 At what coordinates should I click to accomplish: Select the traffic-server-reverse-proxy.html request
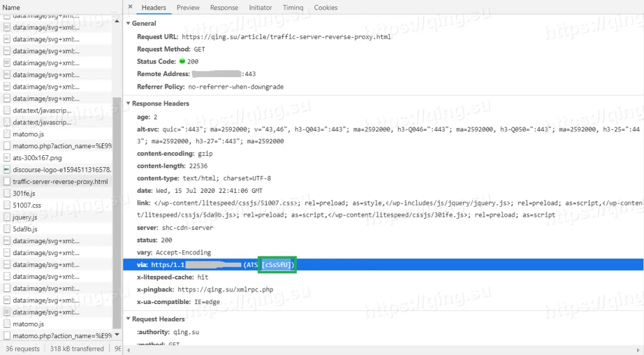coord(60,182)
